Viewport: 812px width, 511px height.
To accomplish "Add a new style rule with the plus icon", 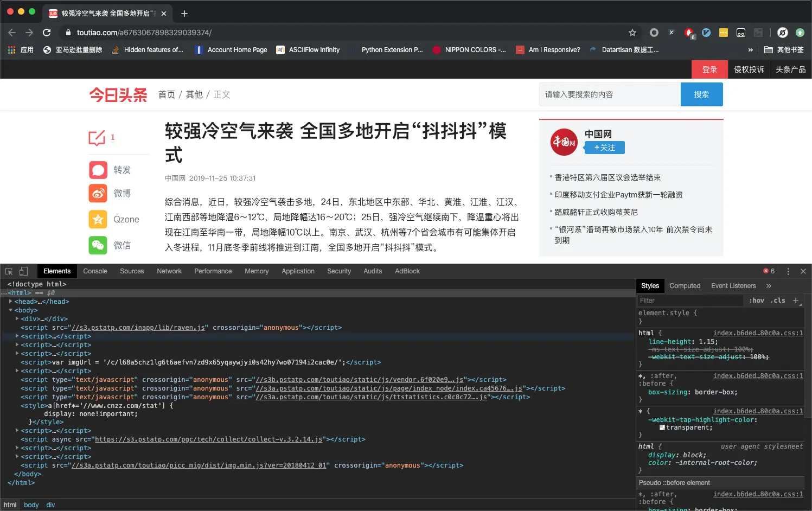I will pyautogui.click(x=796, y=301).
